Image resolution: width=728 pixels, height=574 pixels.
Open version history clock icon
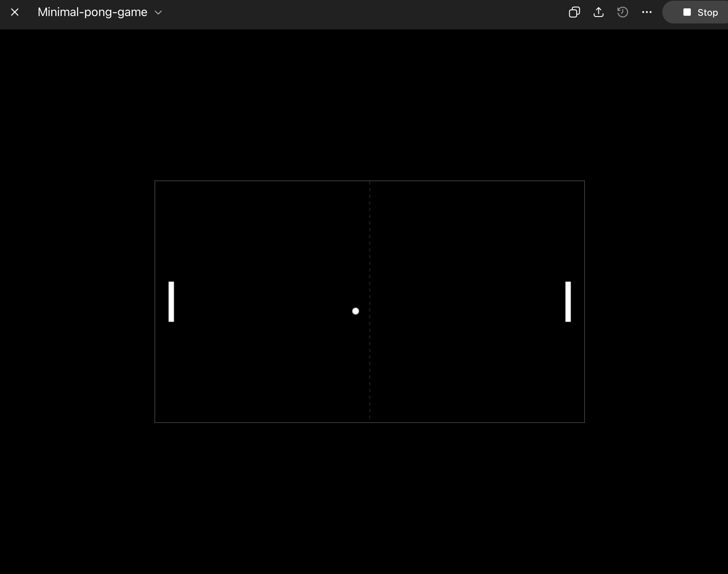tap(622, 12)
